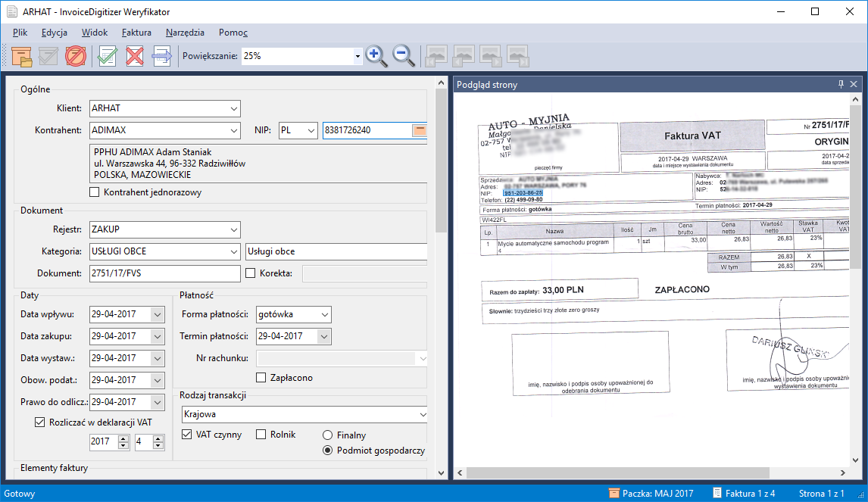Click the green checkmark approve invoice icon
Viewport: 868px width, 502px height.
[108, 56]
